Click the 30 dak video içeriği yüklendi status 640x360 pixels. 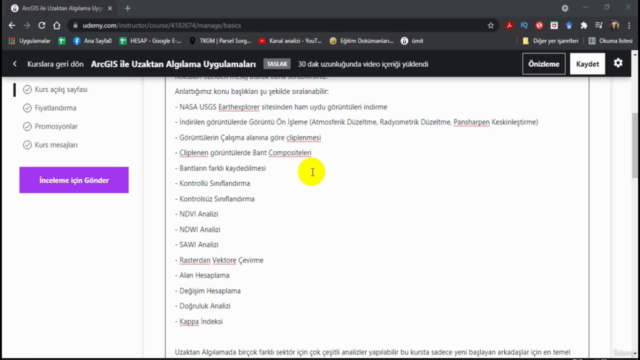point(363,64)
